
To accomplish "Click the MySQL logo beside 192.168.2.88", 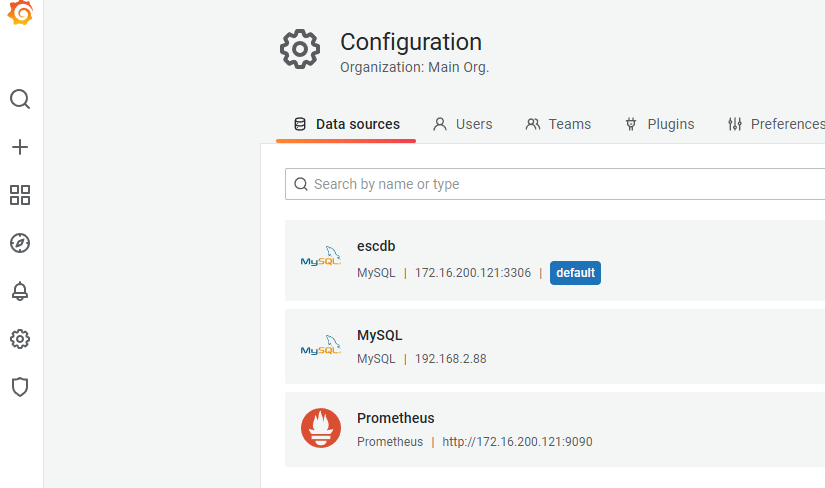I will pos(321,347).
